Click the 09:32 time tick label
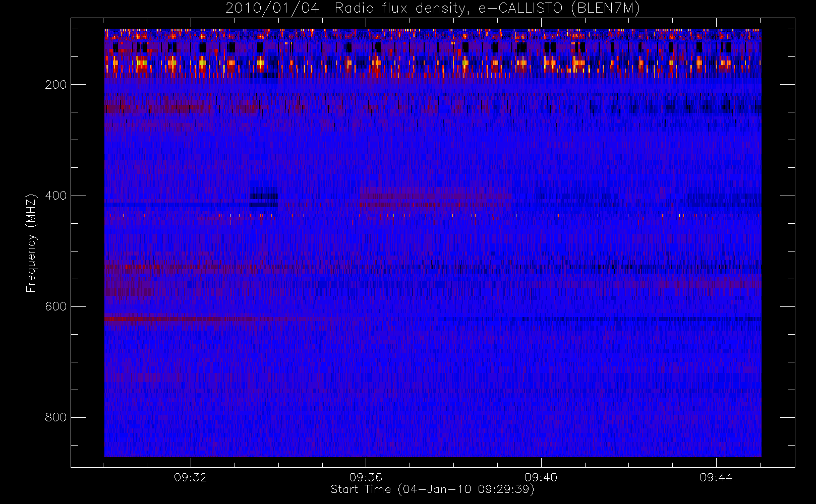This screenshot has height=504, width=816. coord(191,477)
